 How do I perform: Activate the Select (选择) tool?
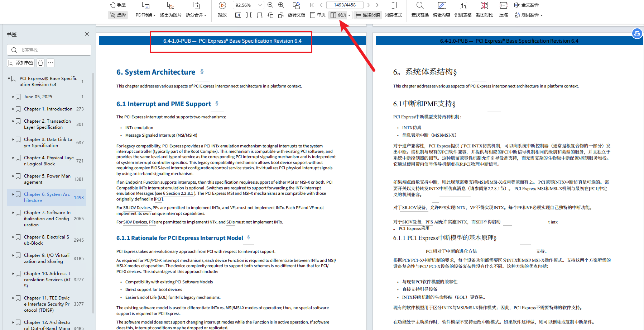(x=118, y=15)
